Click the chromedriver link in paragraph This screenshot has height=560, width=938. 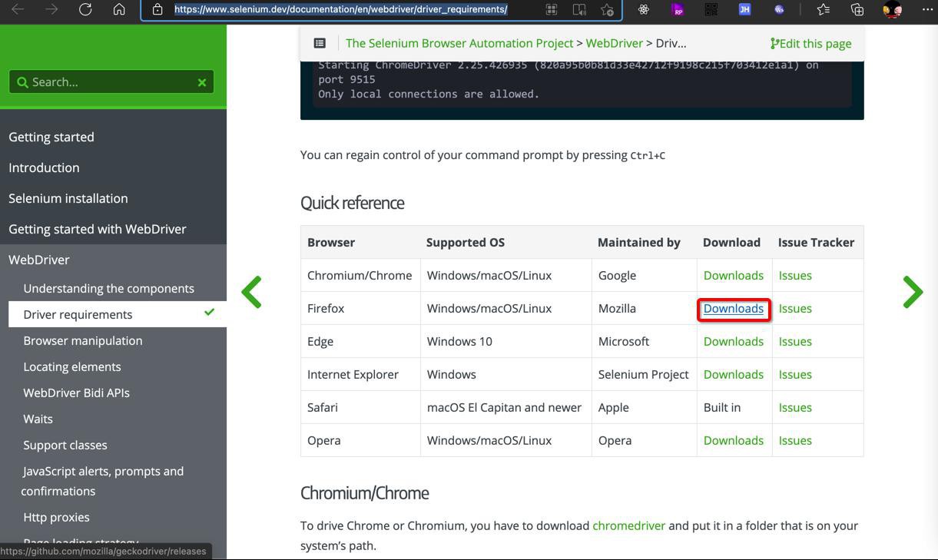(x=628, y=525)
